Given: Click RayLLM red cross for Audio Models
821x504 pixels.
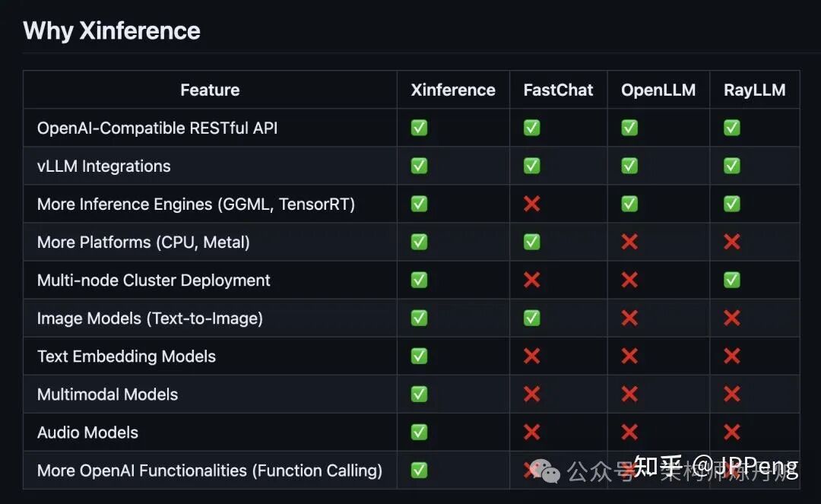Looking at the screenshot, I should point(731,433).
